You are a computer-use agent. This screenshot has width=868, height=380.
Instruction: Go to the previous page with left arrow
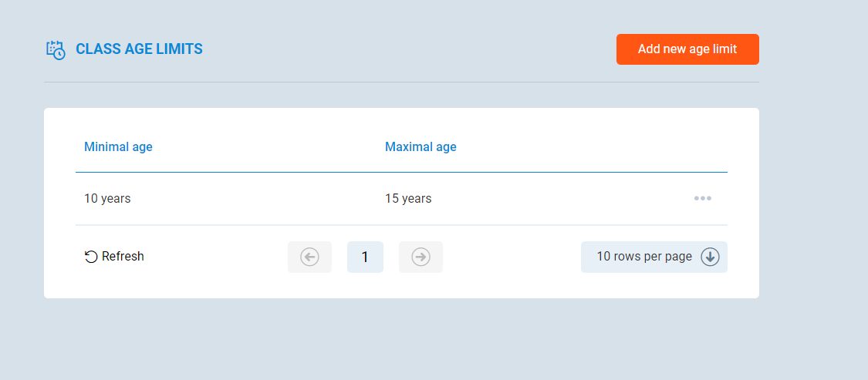click(309, 257)
